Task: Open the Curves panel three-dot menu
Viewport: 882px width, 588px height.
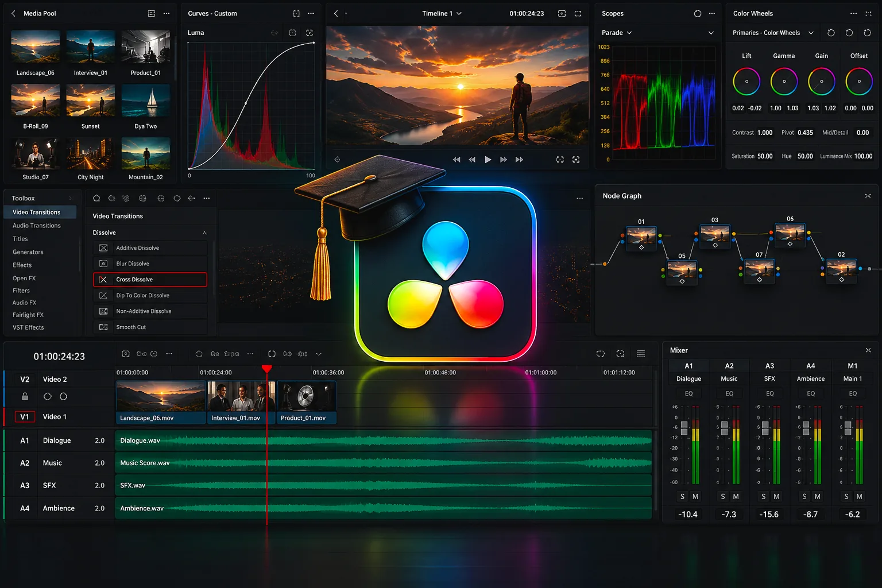Action: (311, 13)
